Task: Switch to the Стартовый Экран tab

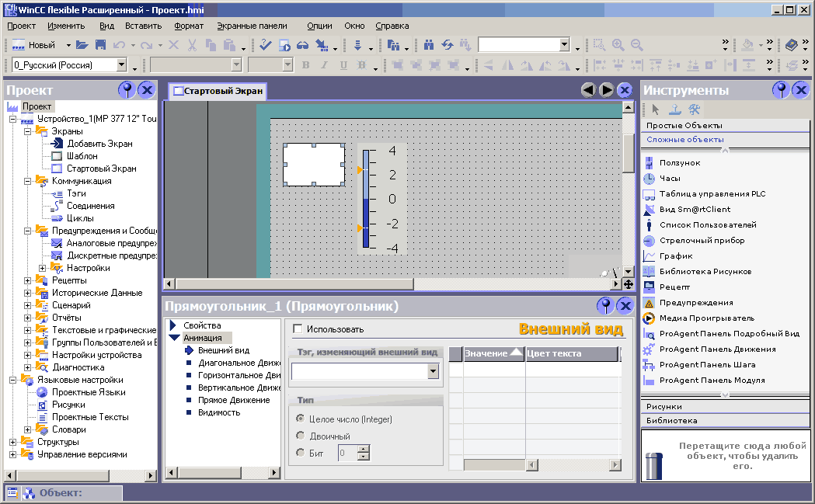Action: tap(218, 92)
